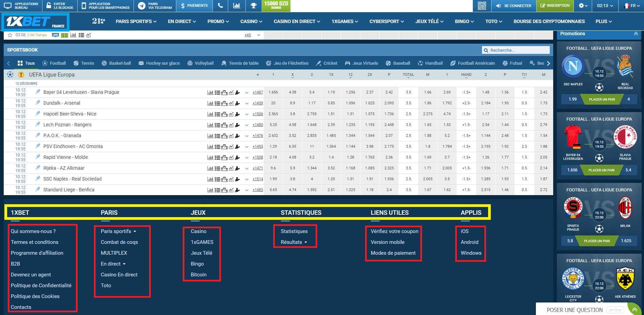Select the Tennis sport tab

click(84, 63)
